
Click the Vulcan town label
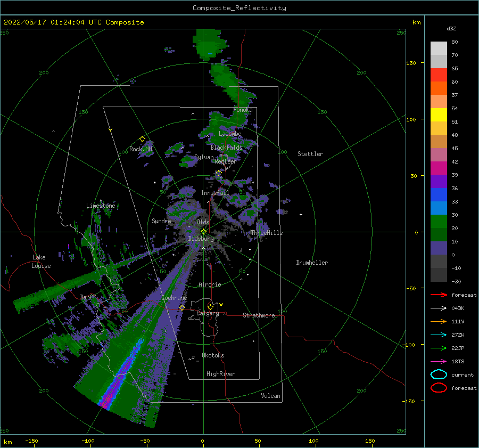271,396
